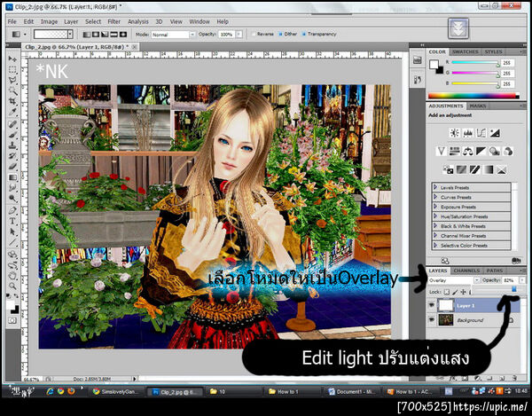Expand Selective Color Presets list

tap(435, 246)
